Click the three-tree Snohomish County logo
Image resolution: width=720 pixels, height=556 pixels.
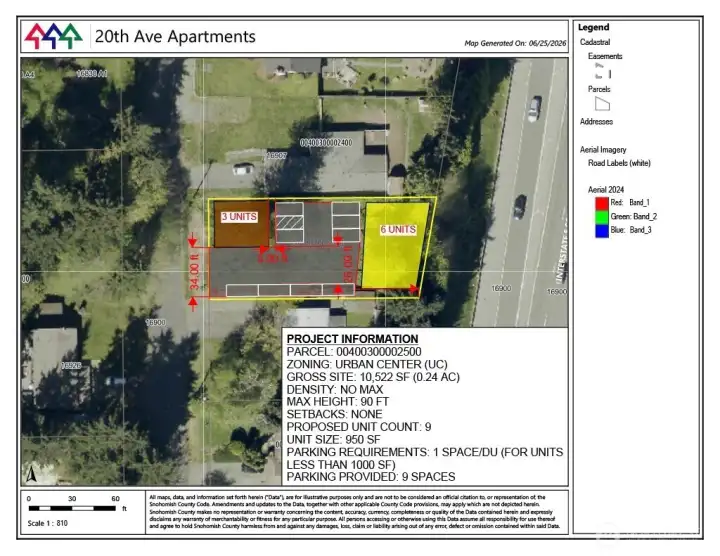point(53,36)
